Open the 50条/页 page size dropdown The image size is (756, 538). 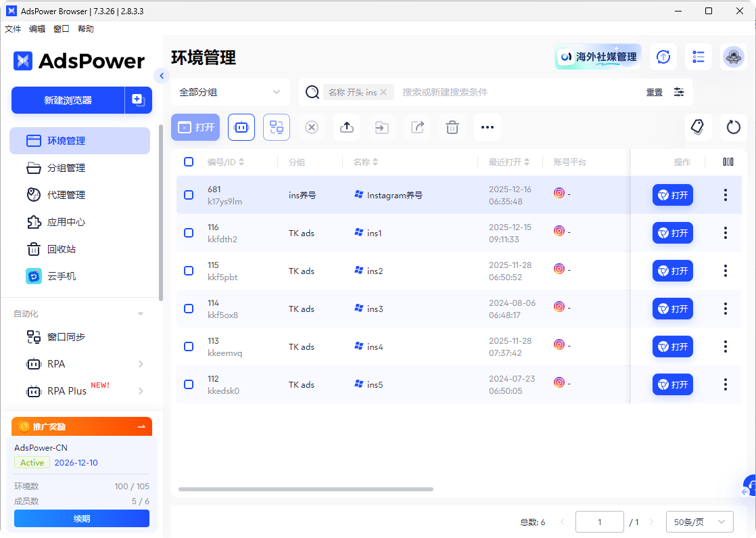[699, 521]
